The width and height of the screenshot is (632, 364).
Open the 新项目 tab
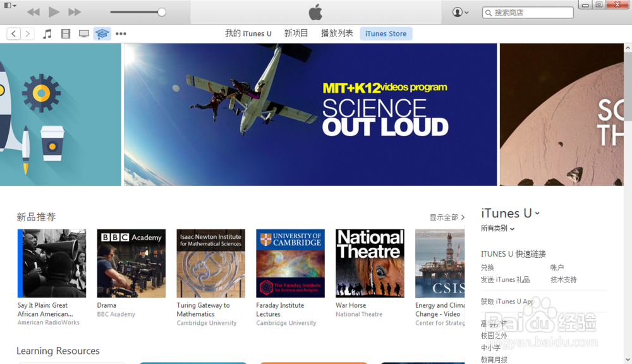[x=296, y=33]
